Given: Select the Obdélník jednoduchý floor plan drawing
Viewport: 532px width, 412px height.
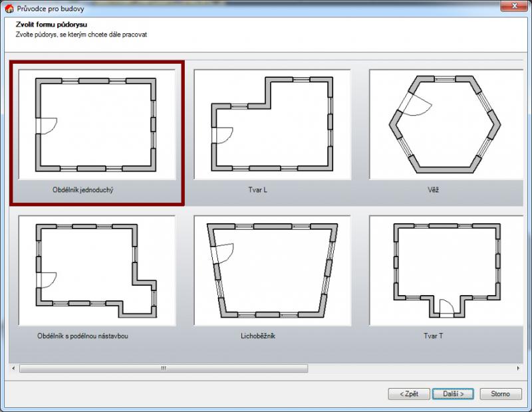Looking at the screenshot, I should point(96,124).
